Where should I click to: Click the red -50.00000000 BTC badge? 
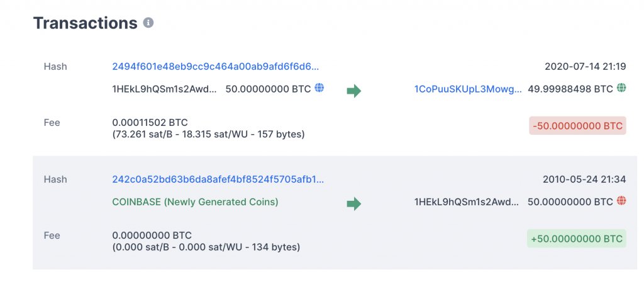point(577,126)
